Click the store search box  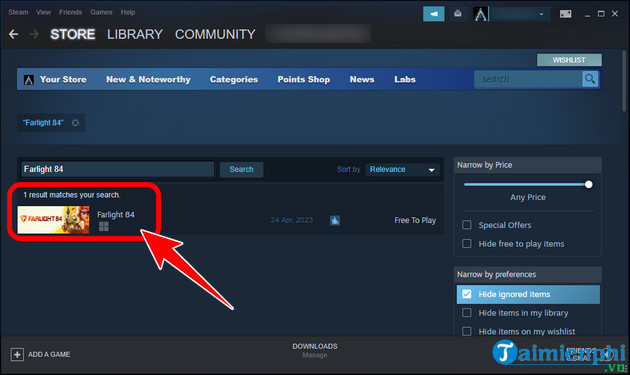[528, 79]
